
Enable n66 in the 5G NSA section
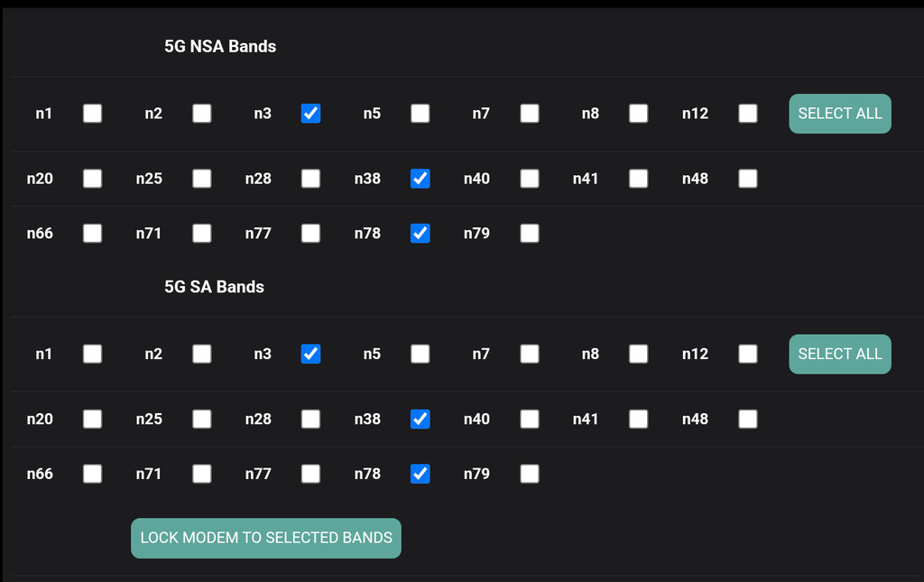[92, 234]
